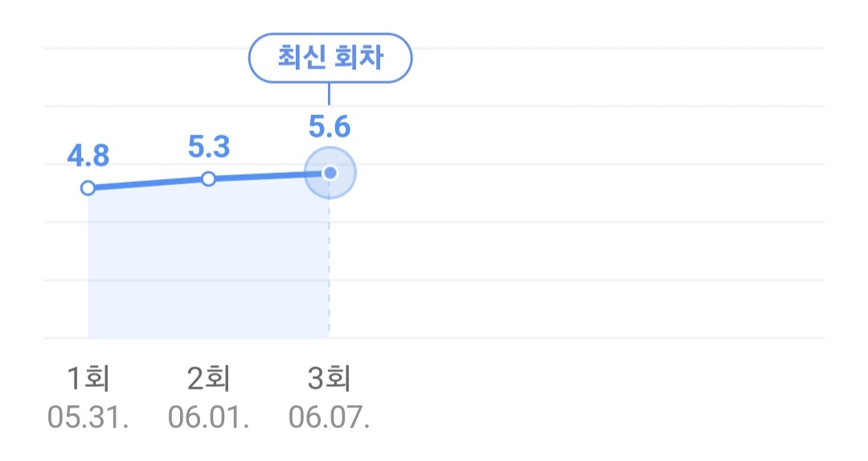Click the episode 1 data point circle

coord(88,188)
